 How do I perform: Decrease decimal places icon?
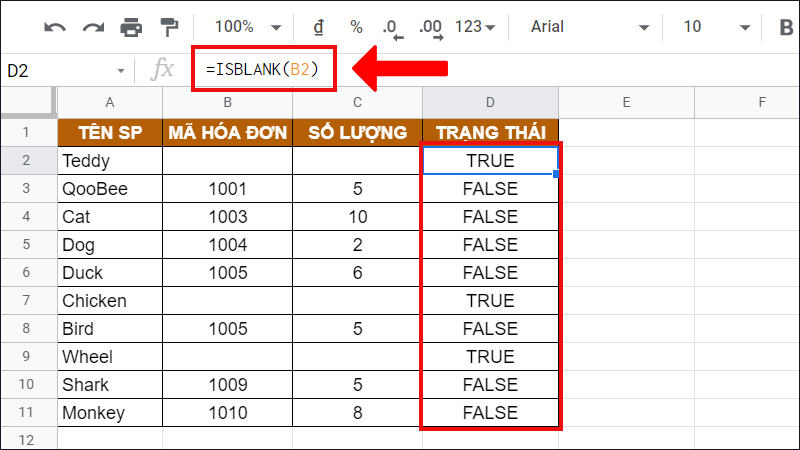(x=392, y=28)
